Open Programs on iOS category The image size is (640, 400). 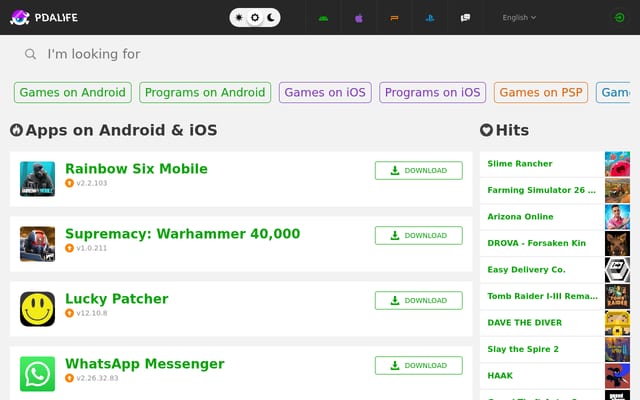coord(432,92)
